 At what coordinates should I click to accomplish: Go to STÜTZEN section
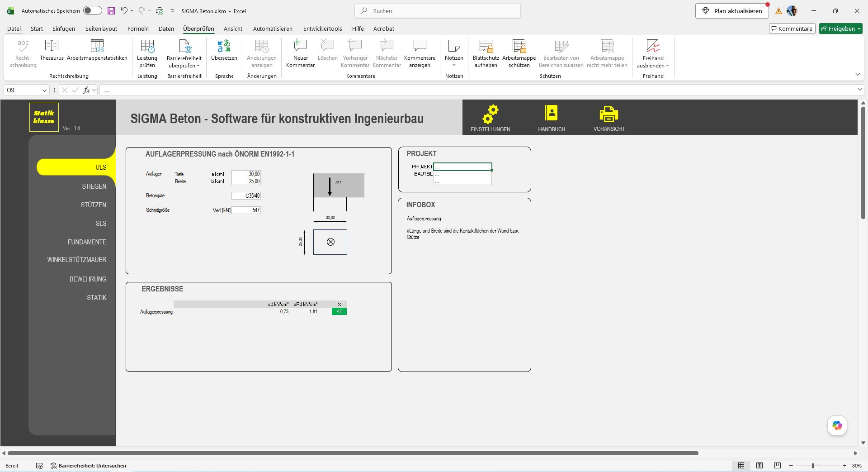(x=94, y=205)
